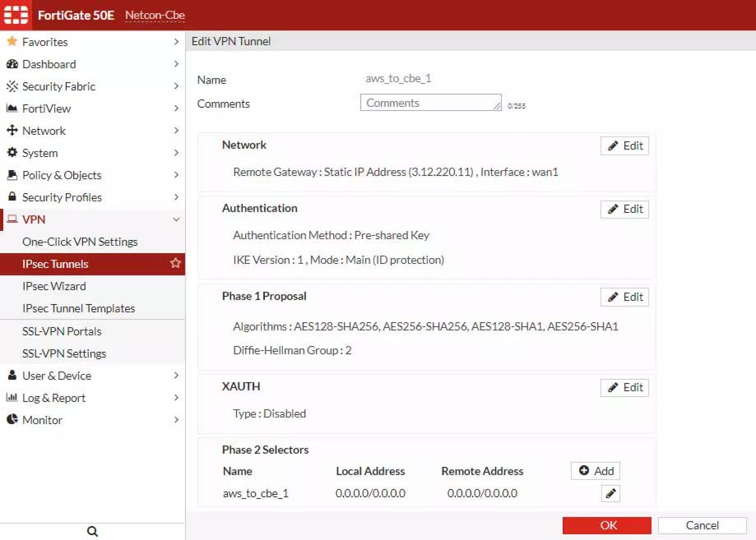756x540 pixels.
Task: Click the Favorites star icon
Action: click(12, 41)
